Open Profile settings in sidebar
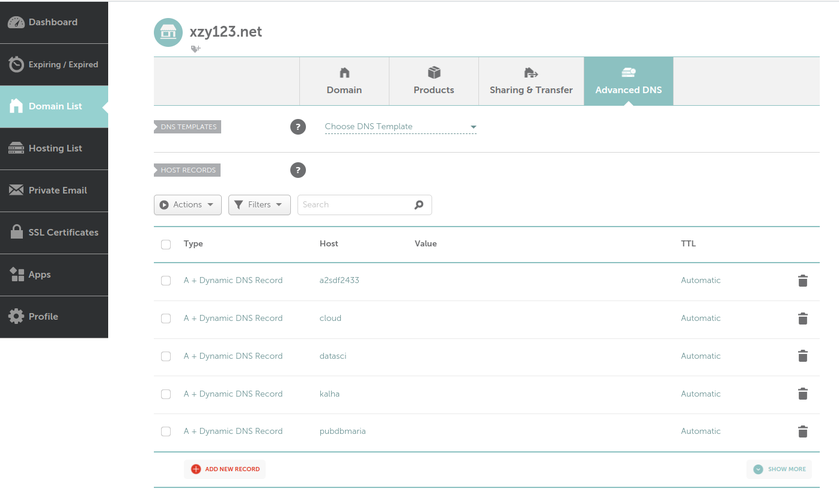 click(54, 317)
